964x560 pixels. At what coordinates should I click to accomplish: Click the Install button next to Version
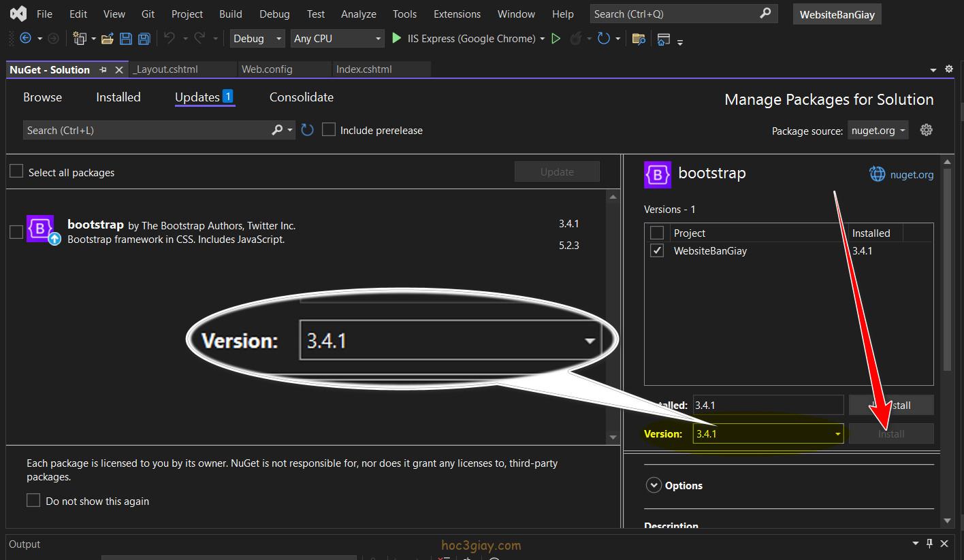[890, 433]
